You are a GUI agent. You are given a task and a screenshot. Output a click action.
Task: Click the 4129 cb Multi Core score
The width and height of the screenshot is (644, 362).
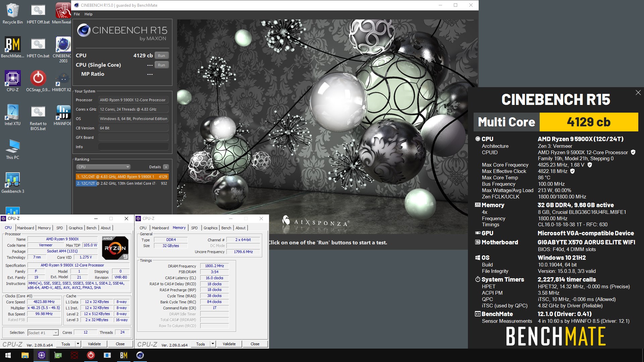point(589,122)
